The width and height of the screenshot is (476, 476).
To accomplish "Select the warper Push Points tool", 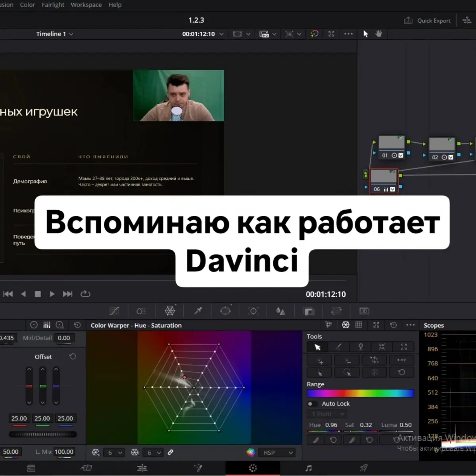I will point(404,347).
